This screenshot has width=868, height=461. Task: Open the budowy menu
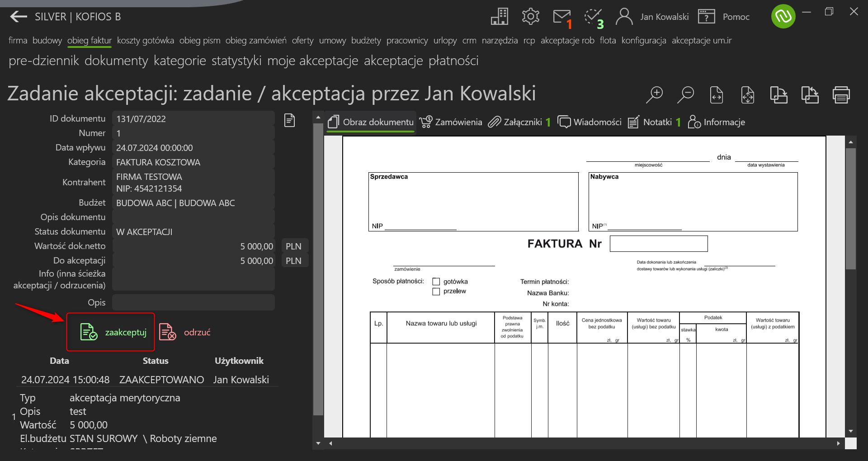(47, 40)
